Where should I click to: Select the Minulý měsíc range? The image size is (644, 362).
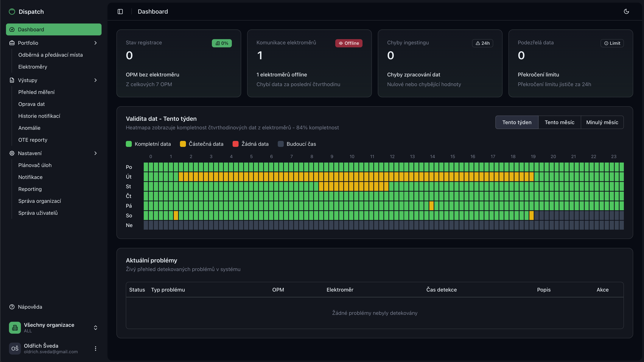[602, 122]
